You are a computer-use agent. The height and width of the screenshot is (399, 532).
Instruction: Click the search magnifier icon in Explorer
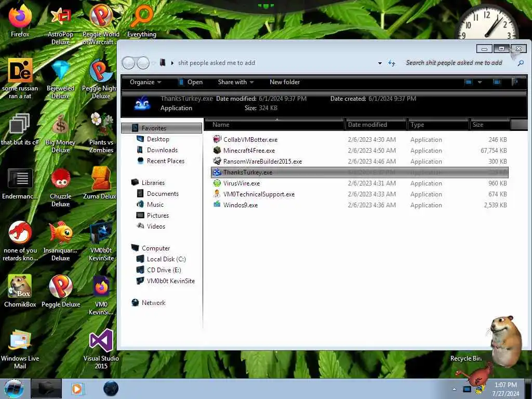521,63
